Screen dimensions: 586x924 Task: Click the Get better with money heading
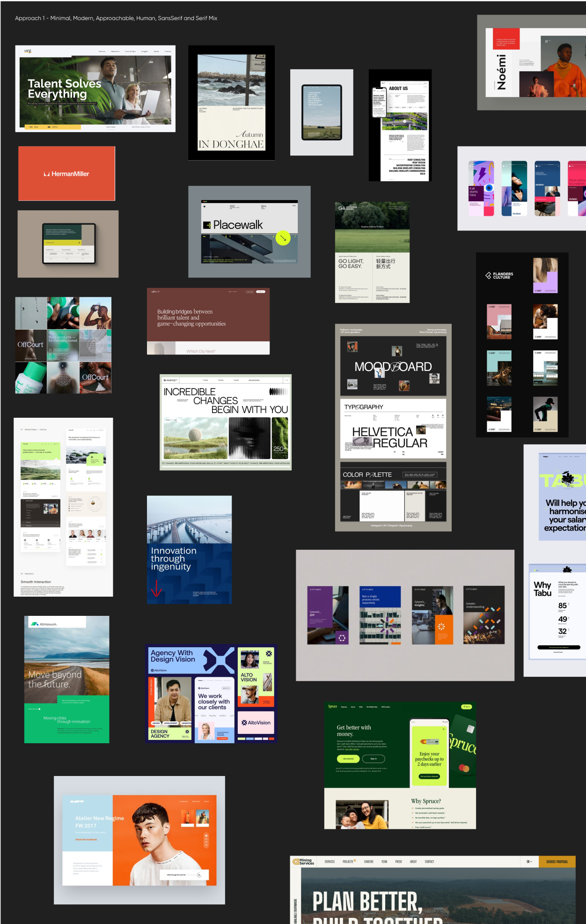pyautogui.click(x=354, y=731)
